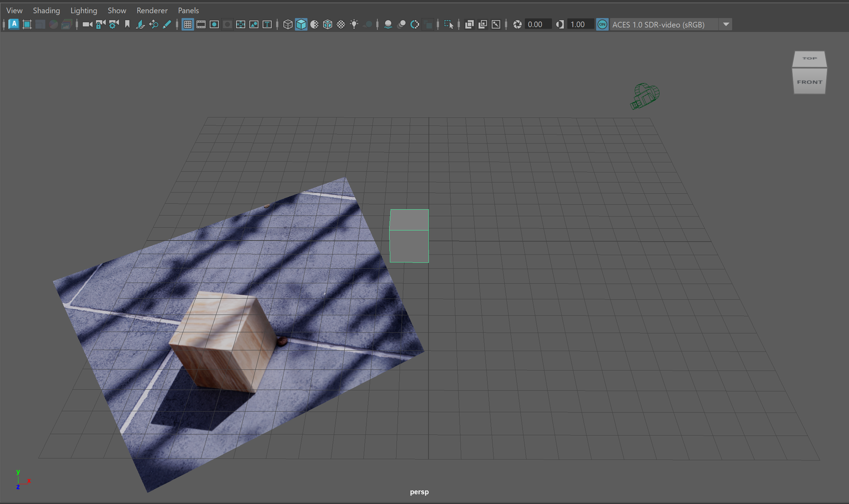Click the Bookmarks icon
Image resolution: width=849 pixels, height=504 pixels.
(x=127, y=24)
